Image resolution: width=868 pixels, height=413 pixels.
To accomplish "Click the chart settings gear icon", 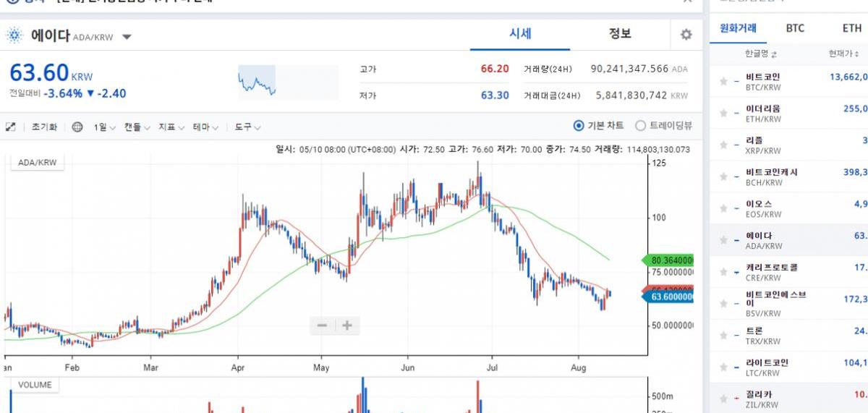I will click(686, 35).
